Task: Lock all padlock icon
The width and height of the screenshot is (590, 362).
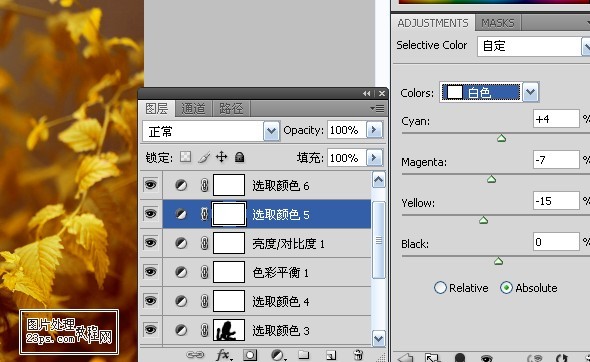Action: [239, 157]
